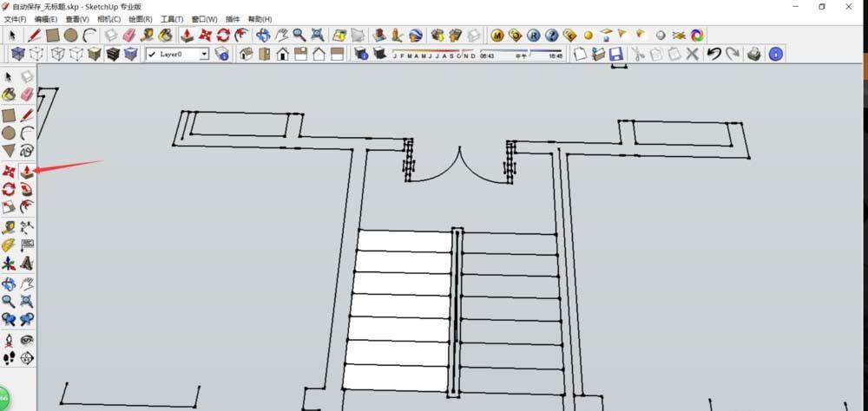Select Walk footprints tool in left toolbox
The width and height of the screenshot is (868, 411).
[9, 358]
